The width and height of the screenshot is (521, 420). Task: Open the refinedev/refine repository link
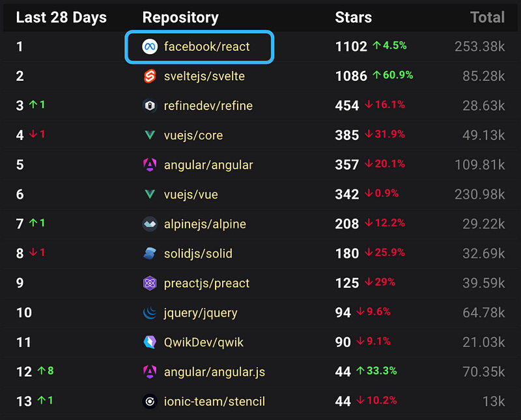coord(208,105)
